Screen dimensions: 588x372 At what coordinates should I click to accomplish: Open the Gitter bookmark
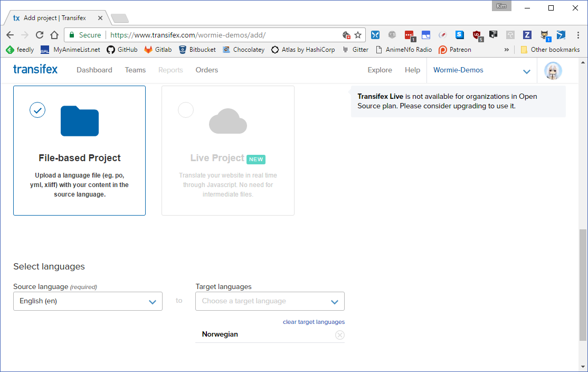355,50
